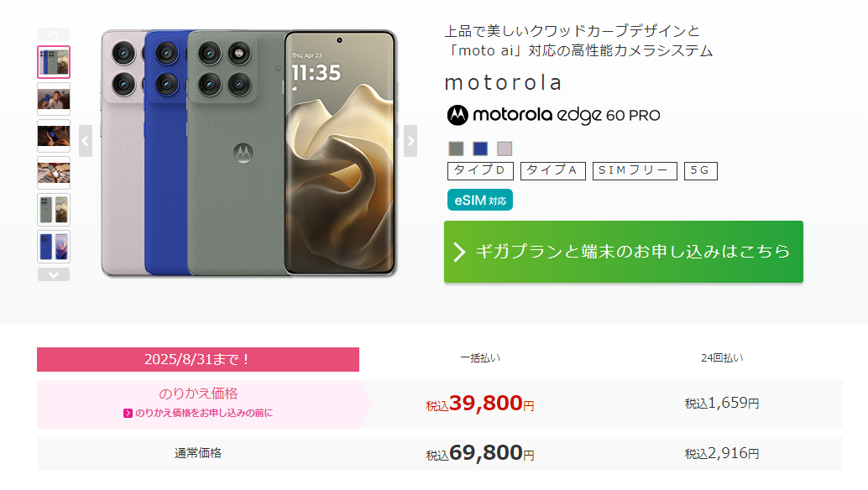The image size is (868, 490).
Task: Click the 5G tag
Action: pos(701,171)
